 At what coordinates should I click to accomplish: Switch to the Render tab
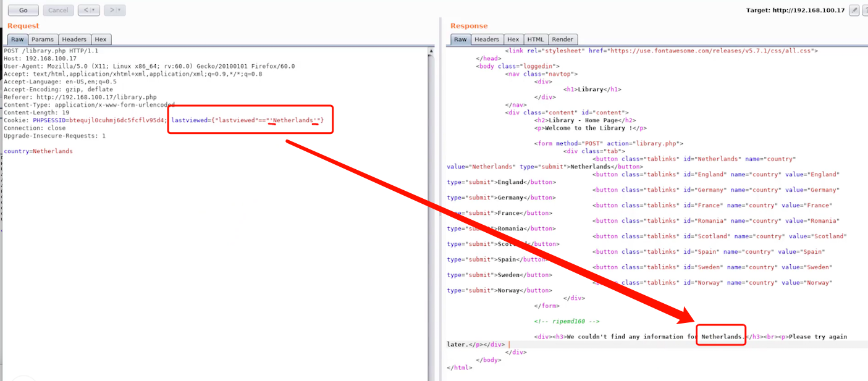[x=563, y=40]
